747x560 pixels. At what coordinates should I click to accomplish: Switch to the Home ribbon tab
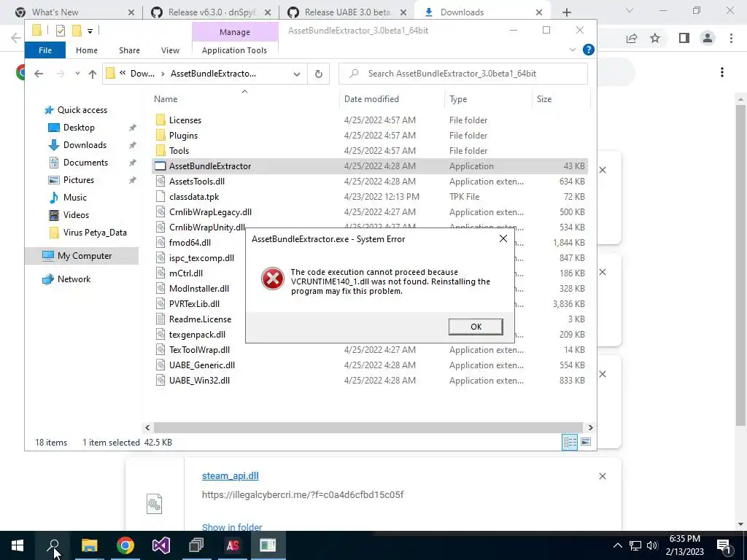pyautogui.click(x=87, y=50)
